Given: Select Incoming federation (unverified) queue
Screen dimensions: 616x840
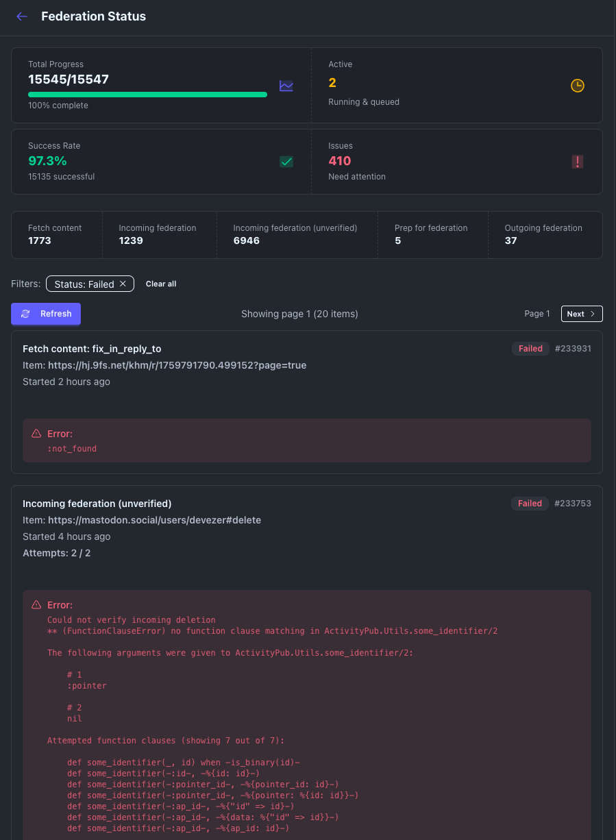Looking at the screenshot, I should click(x=295, y=234).
